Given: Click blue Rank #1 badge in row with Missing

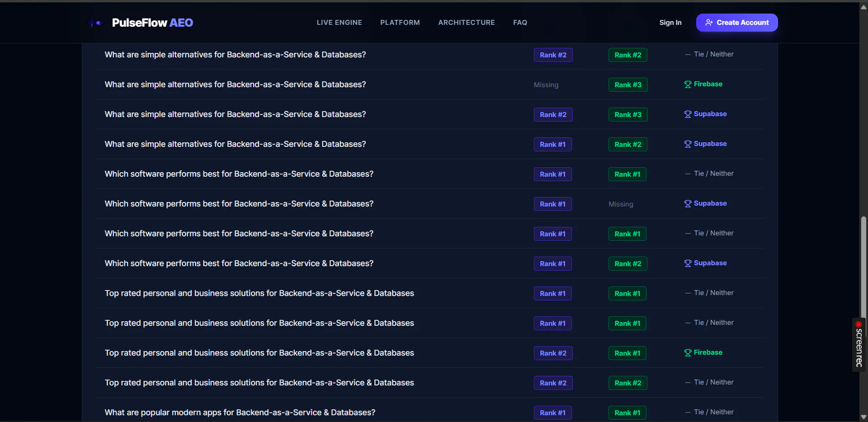Looking at the screenshot, I should (x=553, y=204).
